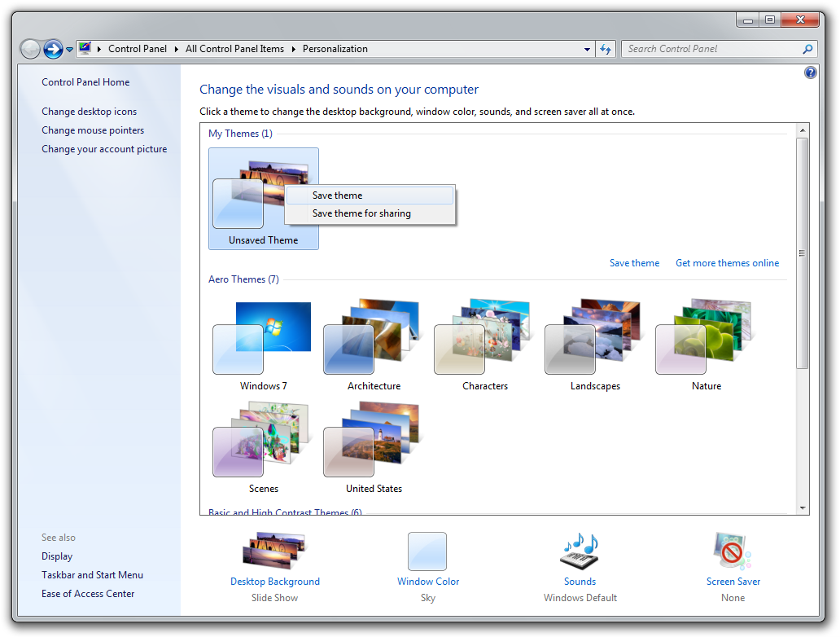Open the Screen Saver settings icon
This screenshot has width=840, height=637.
click(732, 552)
